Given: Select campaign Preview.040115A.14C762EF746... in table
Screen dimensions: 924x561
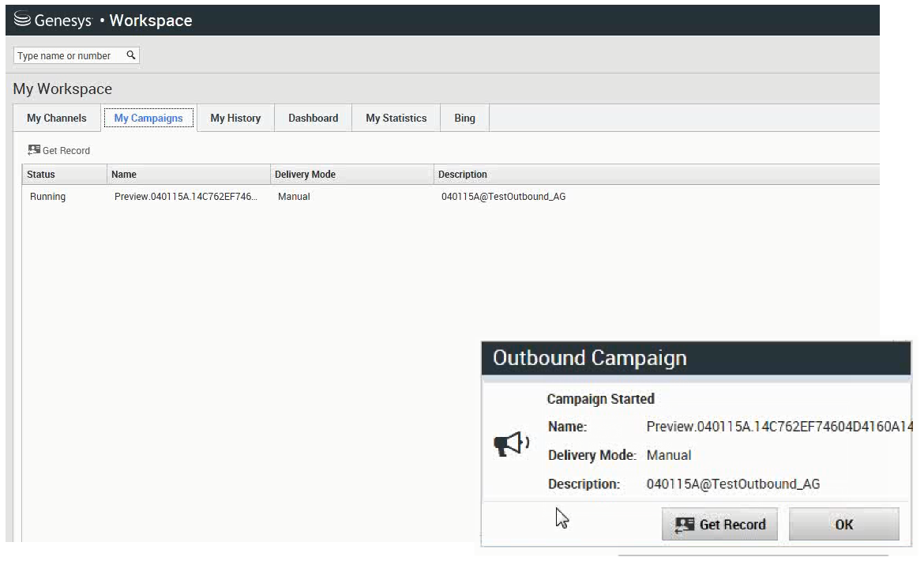Looking at the screenshot, I should [x=186, y=196].
